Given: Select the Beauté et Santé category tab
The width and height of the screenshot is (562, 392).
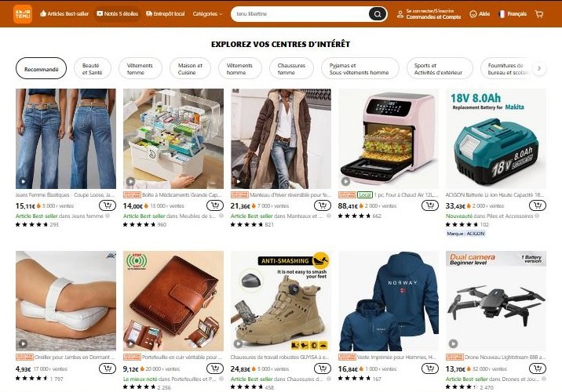Looking at the screenshot, I should tap(92, 68).
